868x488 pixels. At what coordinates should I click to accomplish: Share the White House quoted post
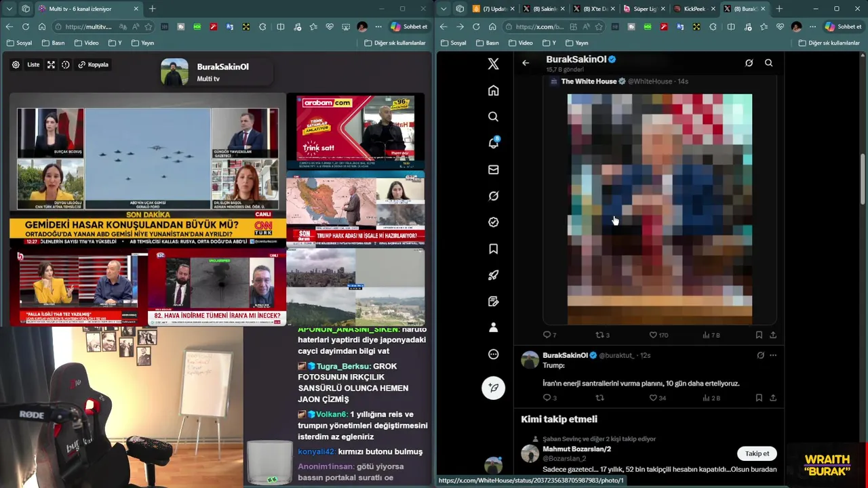pyautogui.click(x=773, y=335)
